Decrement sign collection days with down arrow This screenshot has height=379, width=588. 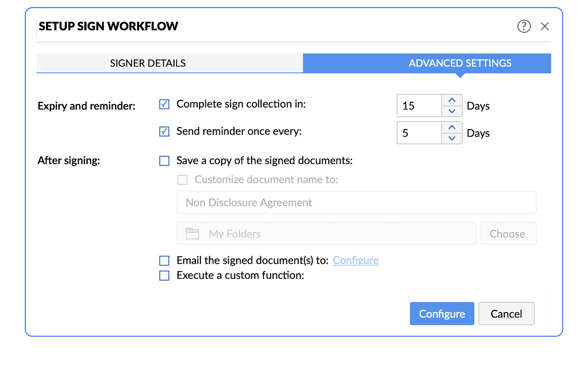452,112
